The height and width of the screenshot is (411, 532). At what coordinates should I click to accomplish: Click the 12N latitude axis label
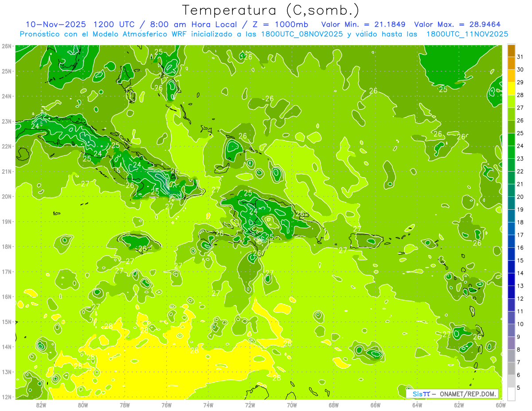[6, 397]
